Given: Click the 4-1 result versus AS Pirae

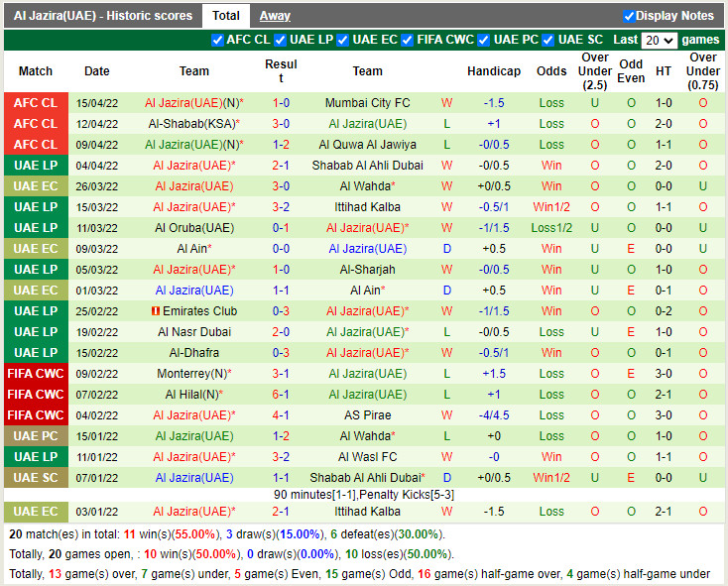Looking at the screenshot, I should [x=281, y=415].
